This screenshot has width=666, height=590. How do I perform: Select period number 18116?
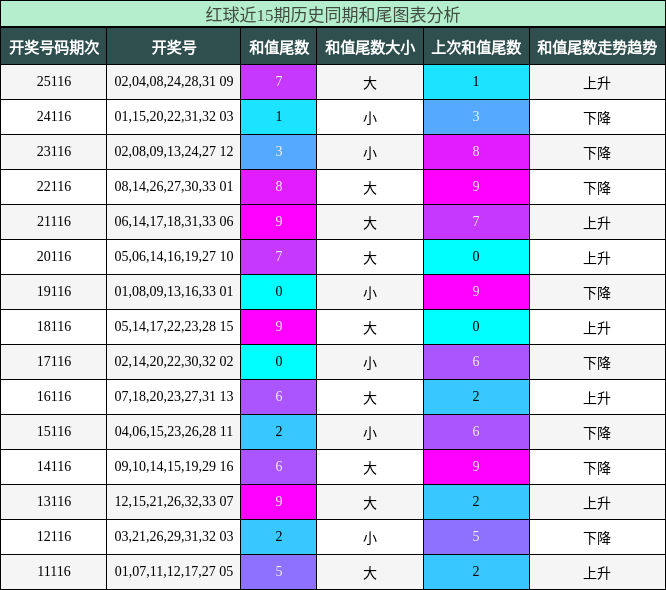click(x=54, y=326)
